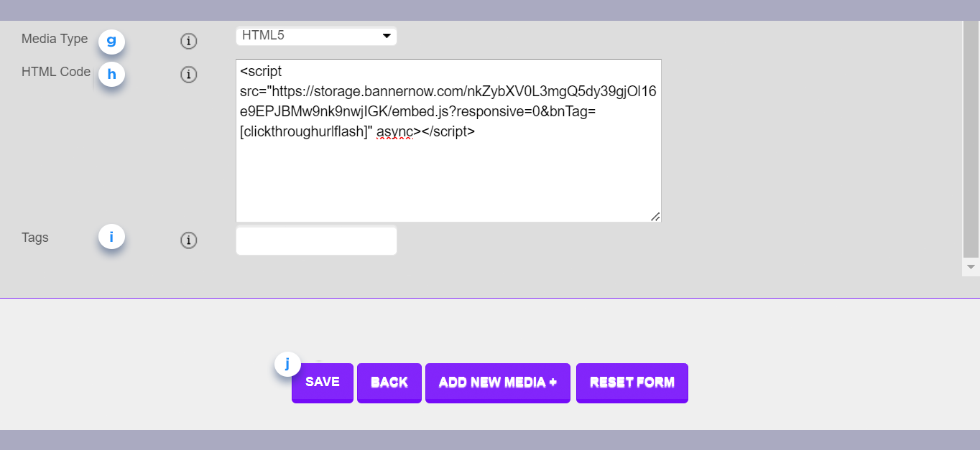This screenshot has height=450, width=980.
Task: Click info icon beside Media Type
Action: [188, 42]
